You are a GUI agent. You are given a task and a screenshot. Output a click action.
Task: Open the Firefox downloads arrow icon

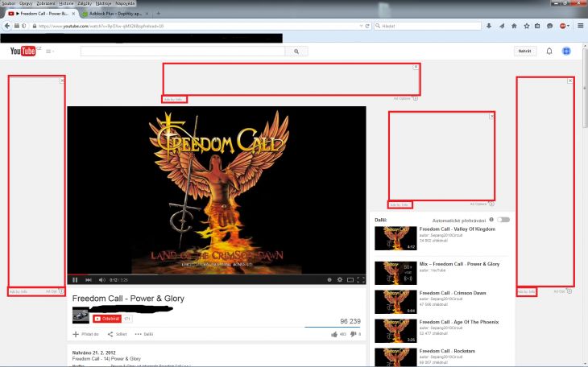[489, 26]
